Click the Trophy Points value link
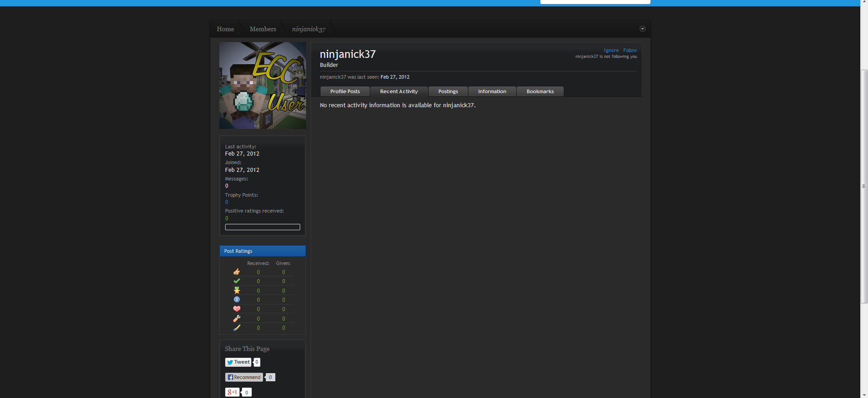Screen dimensions: 868x398 [x=226, y=202]
